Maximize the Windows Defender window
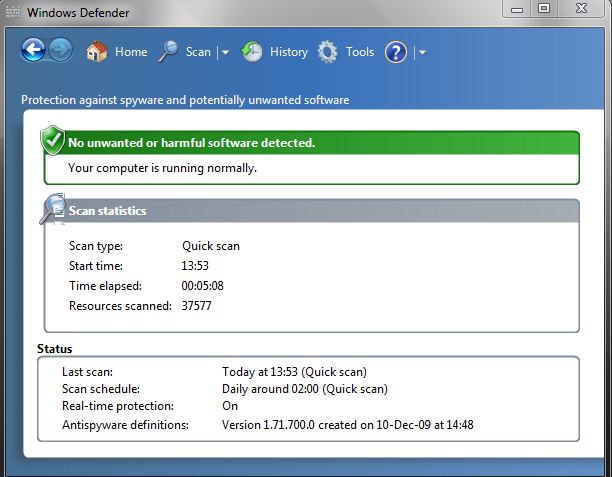This screenshot has width=612, height=477. pyautogui.click(x=544, y=9)
